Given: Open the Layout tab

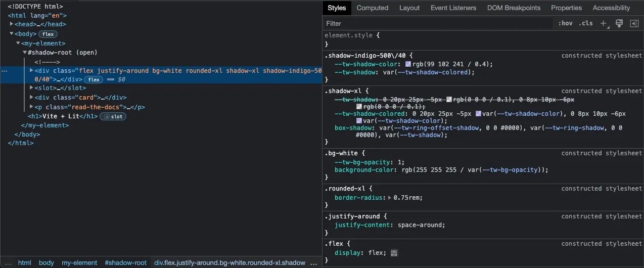Looking at the screenshot, I should 409,8.
